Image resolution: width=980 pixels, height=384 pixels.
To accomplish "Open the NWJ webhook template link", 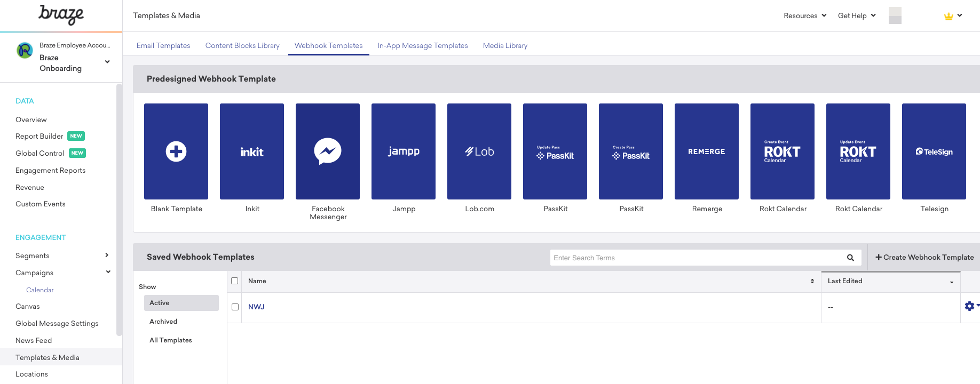I will [256, 307].
